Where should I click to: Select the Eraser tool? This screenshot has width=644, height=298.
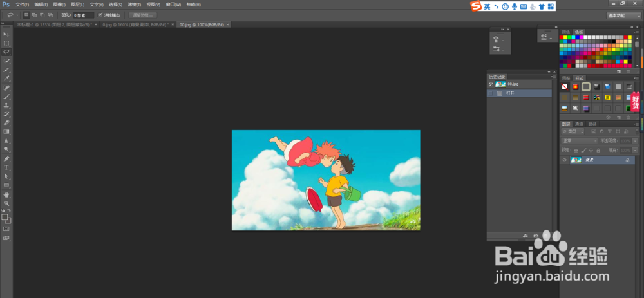[6, 123]
